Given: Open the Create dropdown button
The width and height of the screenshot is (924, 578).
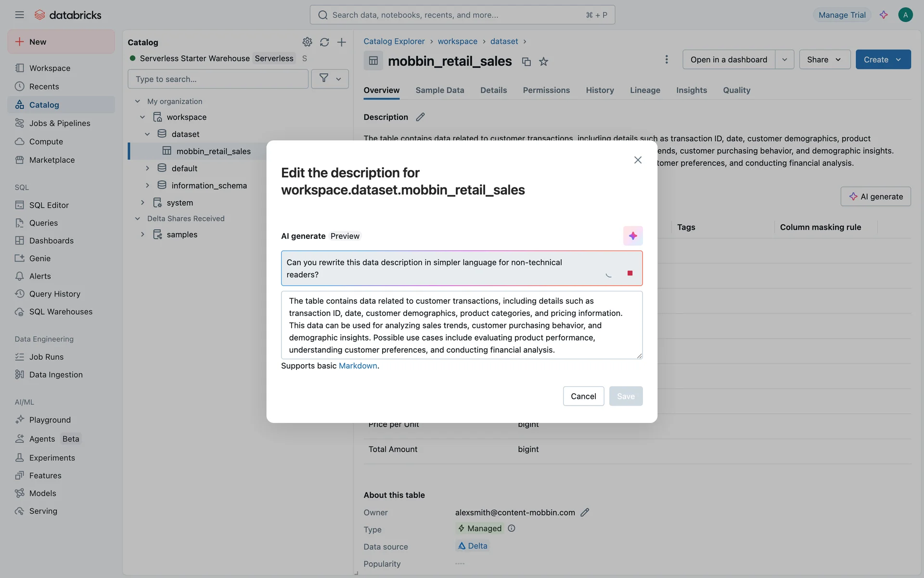Looking at the screenshot, I should coord(883,59).
